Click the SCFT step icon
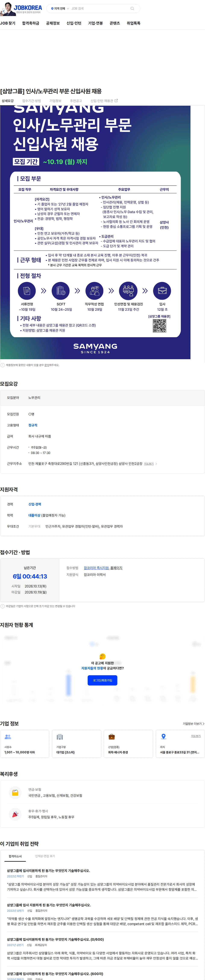Image resolution: width=205 pixels, height=980 pixels. click(x=60, y=291)
